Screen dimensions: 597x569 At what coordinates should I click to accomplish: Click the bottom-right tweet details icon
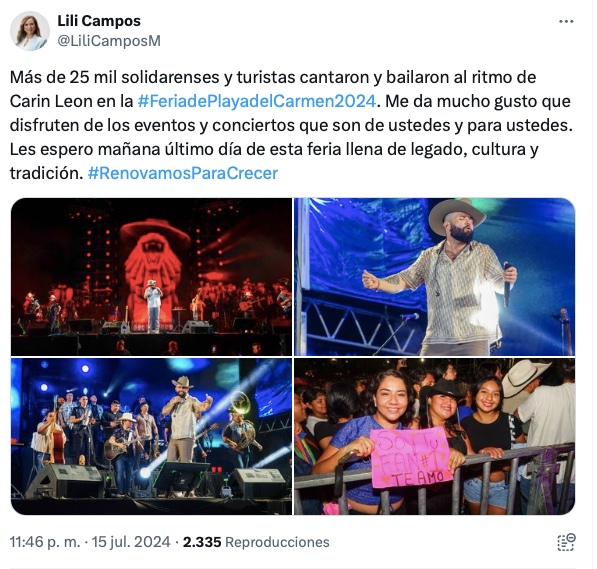pos(566,542)
